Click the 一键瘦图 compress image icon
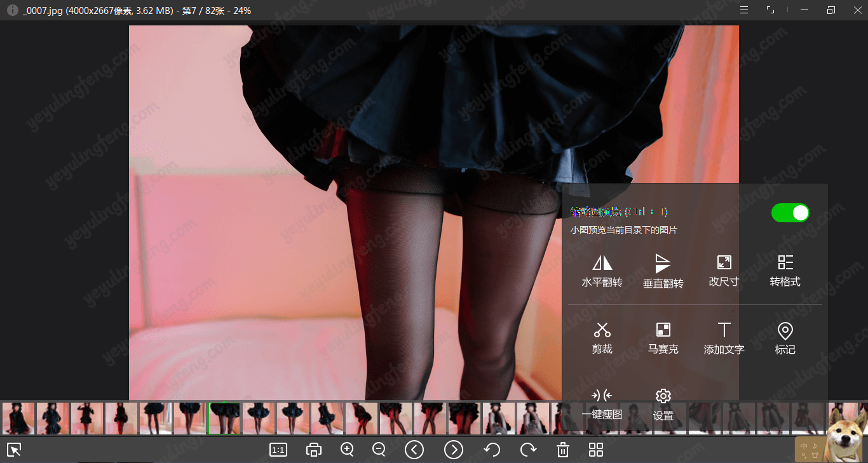This screenshot has width=868, height=463. click(602, 396)
